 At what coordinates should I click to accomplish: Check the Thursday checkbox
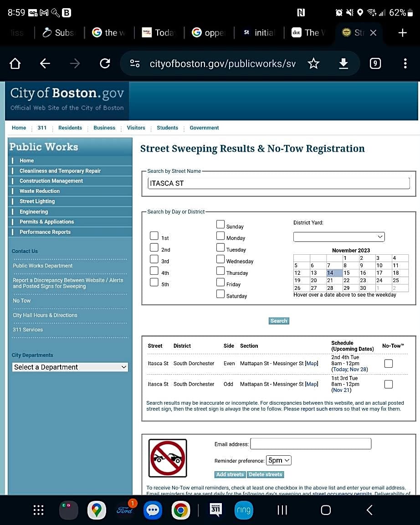220,271
